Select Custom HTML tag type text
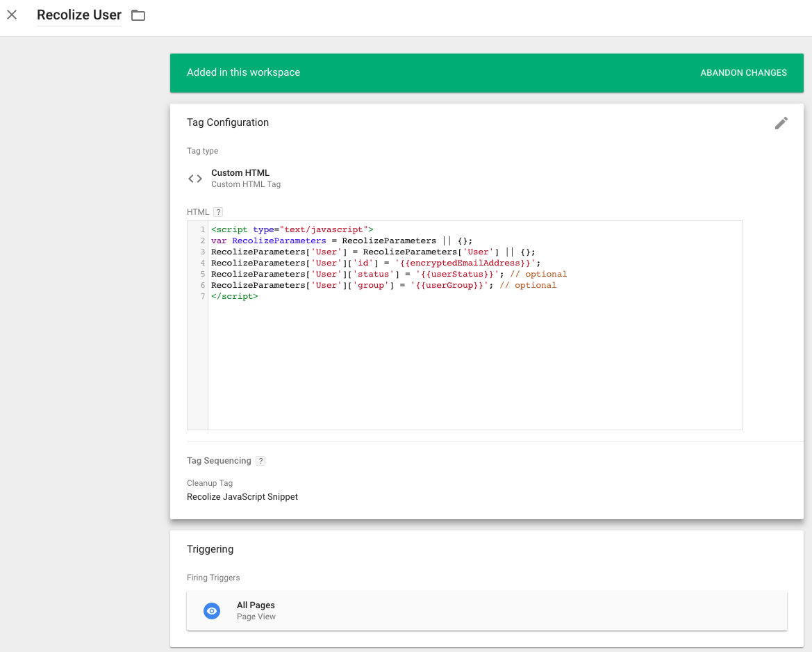 click(240, 172)
